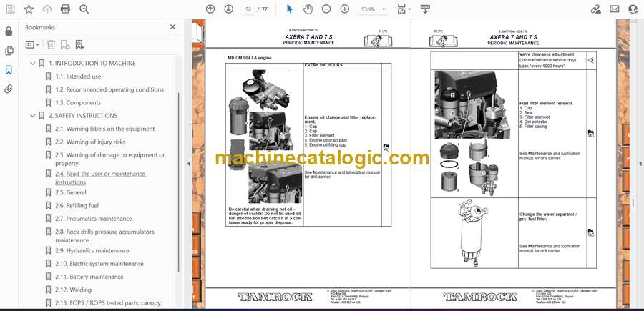644x311 pixels.
Task: Open attachments paperclip panel
Action: point(9,89)
